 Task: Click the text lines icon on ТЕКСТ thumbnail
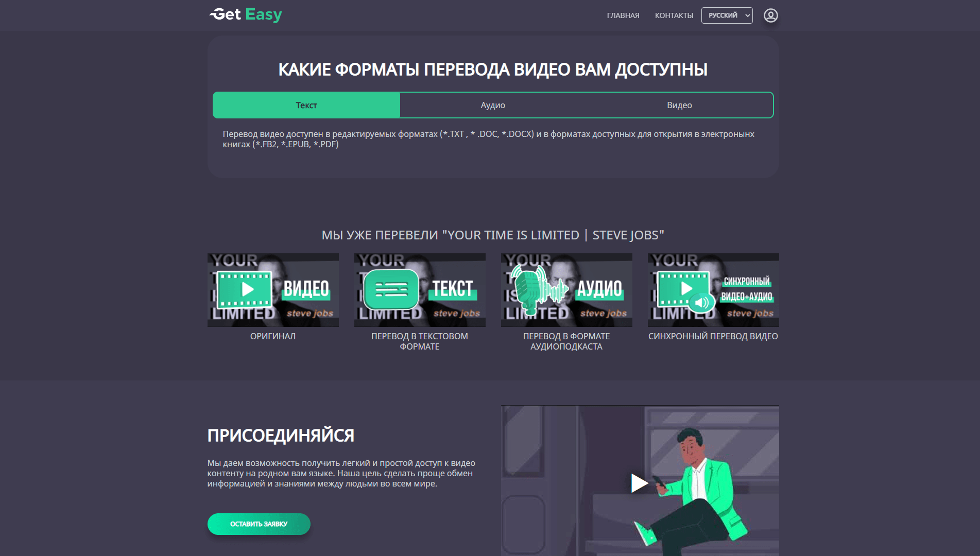pyautogui.click(x=391, y=290)
